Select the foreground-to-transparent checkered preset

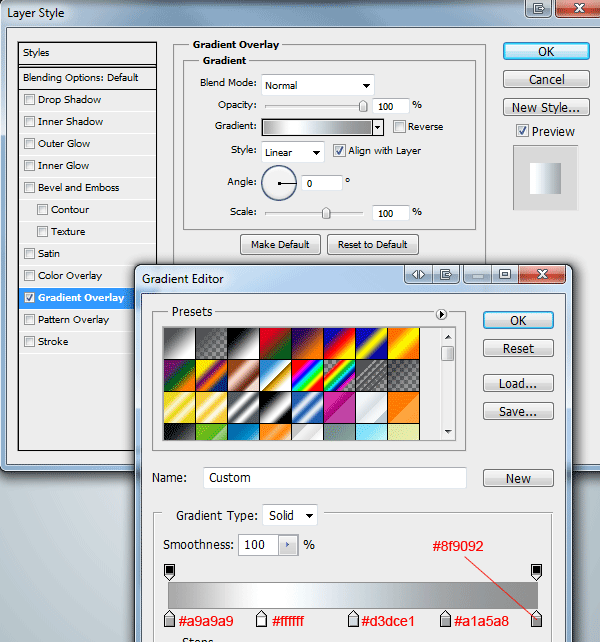coord(211,344)
